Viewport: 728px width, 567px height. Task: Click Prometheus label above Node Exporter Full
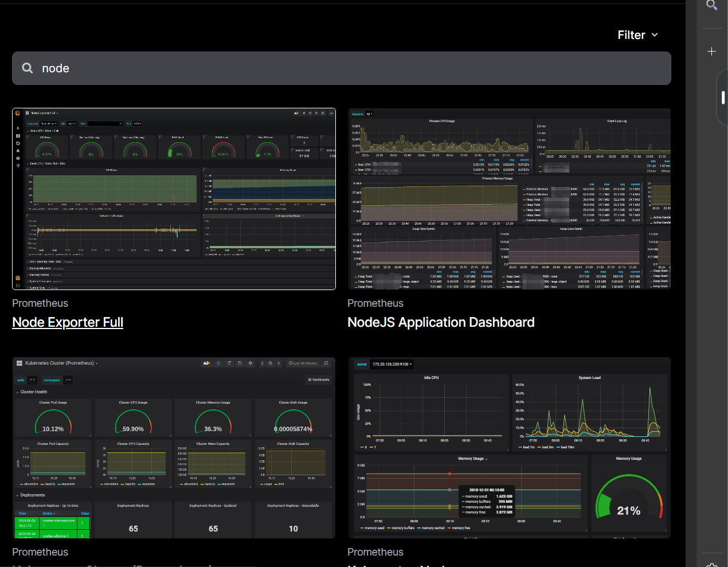(40, 303)
